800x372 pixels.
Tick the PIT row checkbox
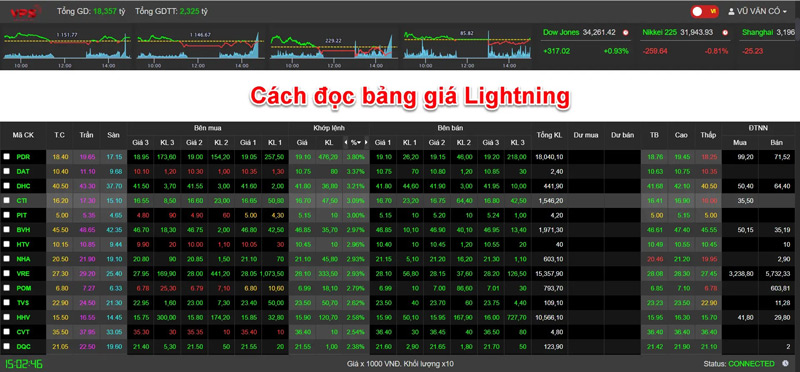click(7, 215)
